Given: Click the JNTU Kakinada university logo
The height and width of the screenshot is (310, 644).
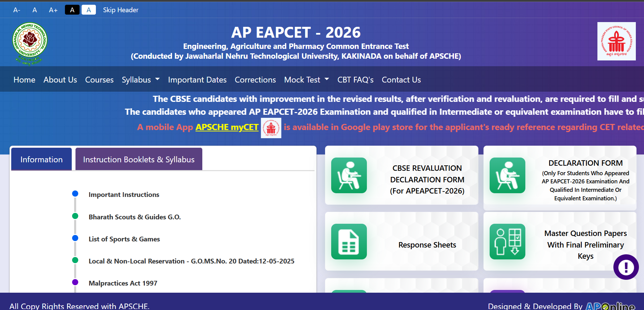Looking at the screenshot, I should pyautogui.click(x=30, y=43).
